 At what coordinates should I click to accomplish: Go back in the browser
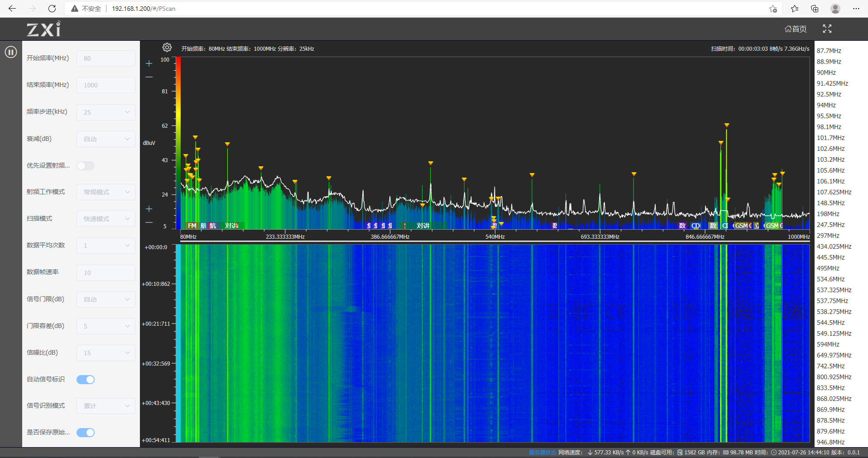click(x=12, y=9)
